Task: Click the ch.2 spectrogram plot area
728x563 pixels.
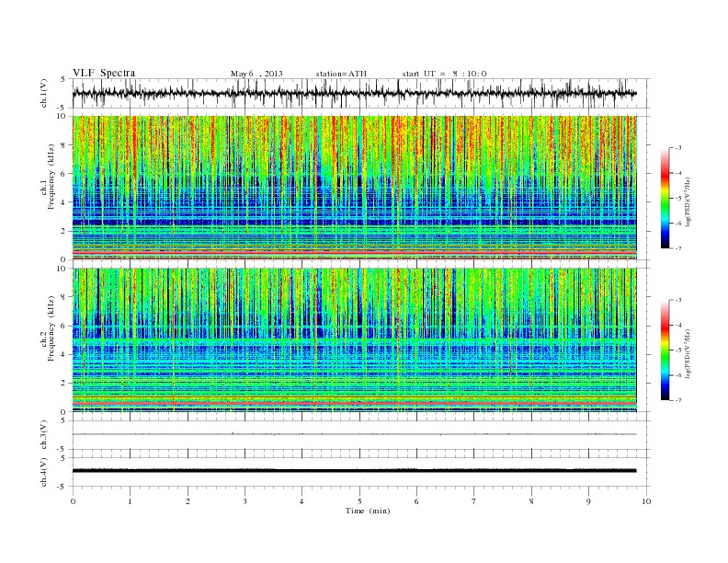Action: click(x=355, y=340)
